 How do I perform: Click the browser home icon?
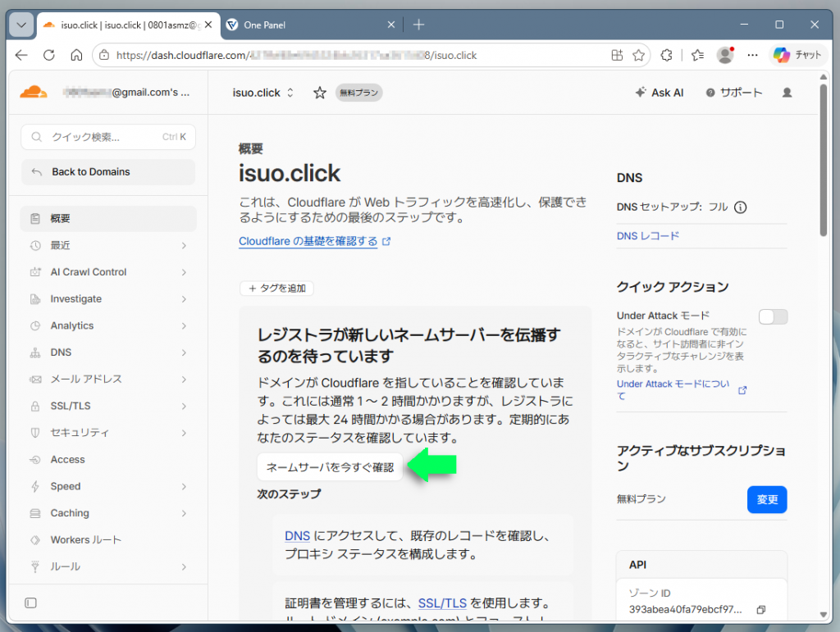pyautogui.click(x=76, y=55)
